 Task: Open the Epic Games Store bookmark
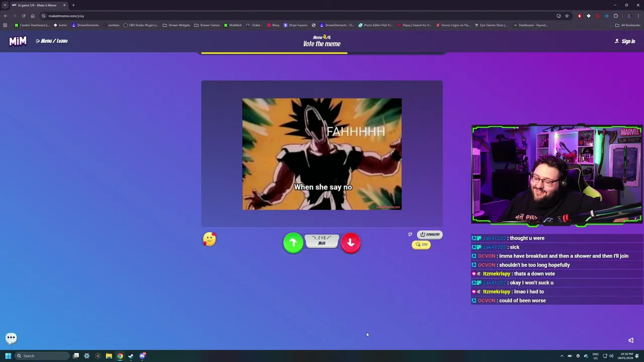click(x=491, y=25)
